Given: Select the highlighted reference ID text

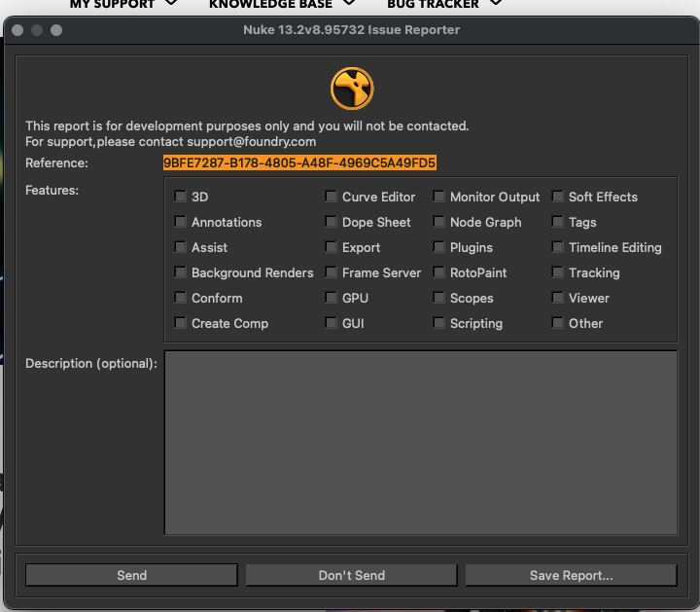Looking at the screenshot, I should click(299, 162).
